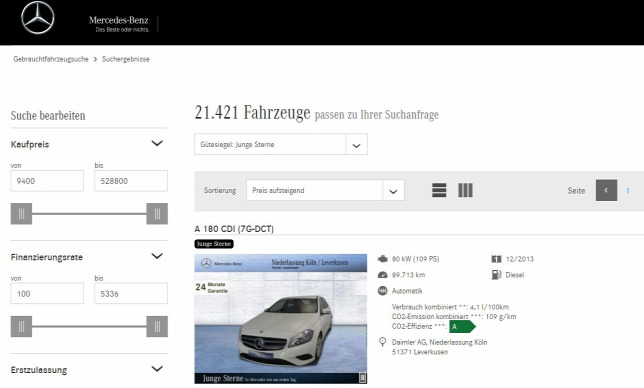Open the Sortierung Preis aufsteigend dropdown
Viewport: 644px width, 388px height.
pyautogui.click(x=325, y=190)
